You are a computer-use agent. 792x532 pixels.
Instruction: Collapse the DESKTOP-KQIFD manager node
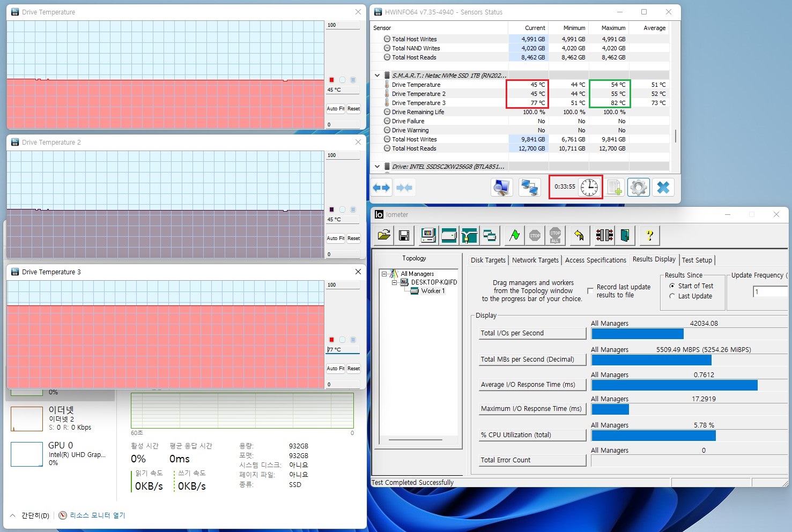[x=394, y=282]
